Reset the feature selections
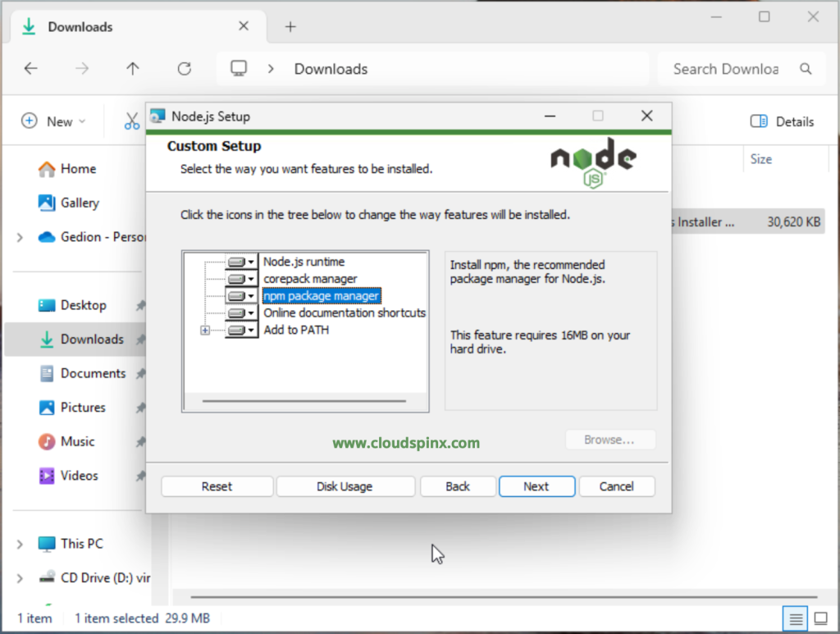This screenshot has width=840, height=634. 217,486
